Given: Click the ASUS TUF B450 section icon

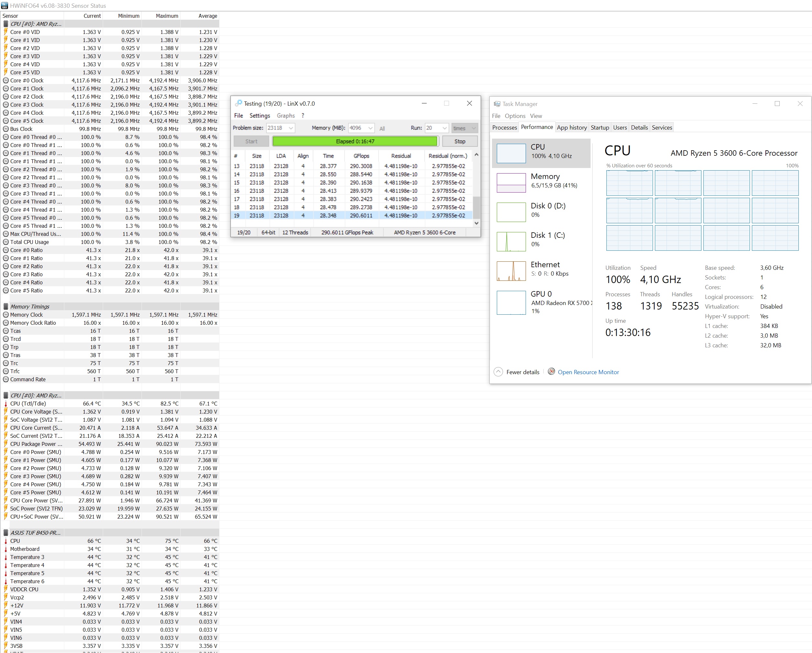Looking at the screenshot, I should point(5,532).
